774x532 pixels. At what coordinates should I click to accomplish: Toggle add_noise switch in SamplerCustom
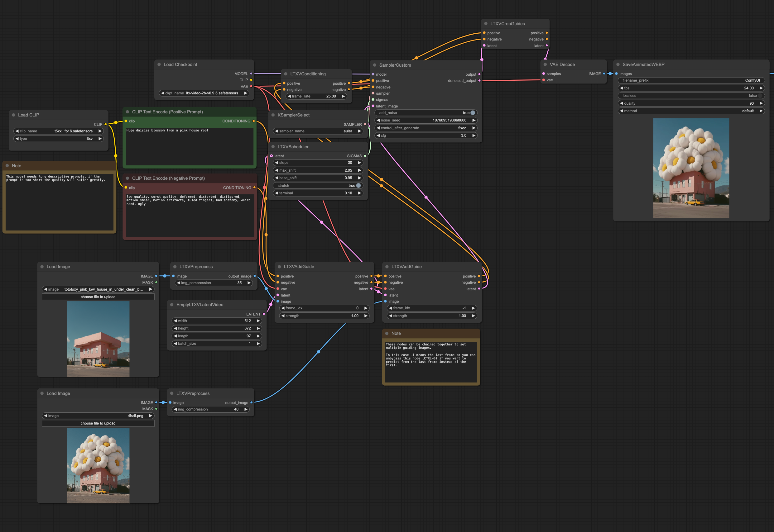[x=472, y=113]
